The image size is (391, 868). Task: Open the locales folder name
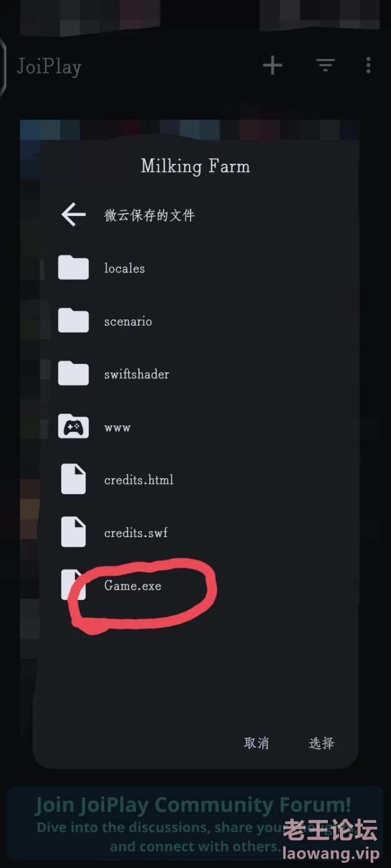pos(125,269)
